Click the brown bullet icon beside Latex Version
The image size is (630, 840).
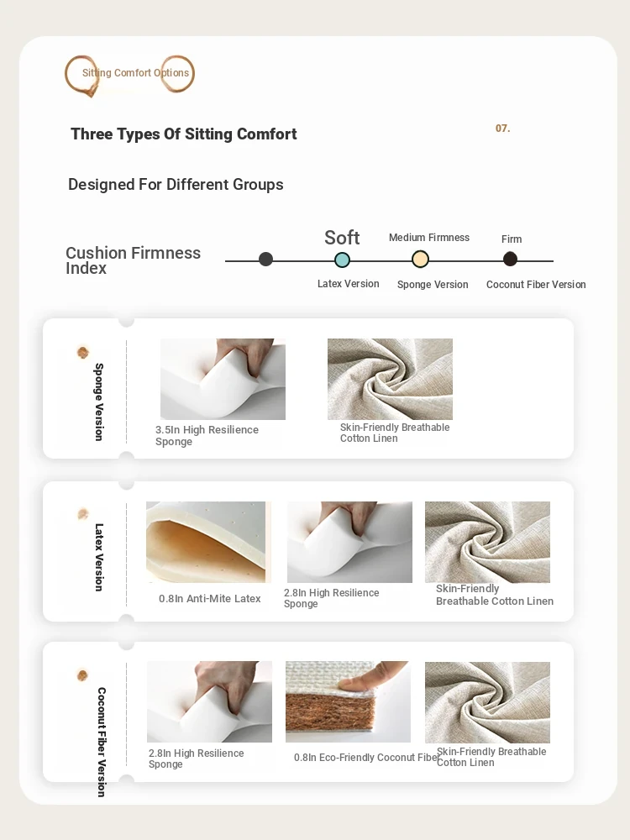(82, 514)
